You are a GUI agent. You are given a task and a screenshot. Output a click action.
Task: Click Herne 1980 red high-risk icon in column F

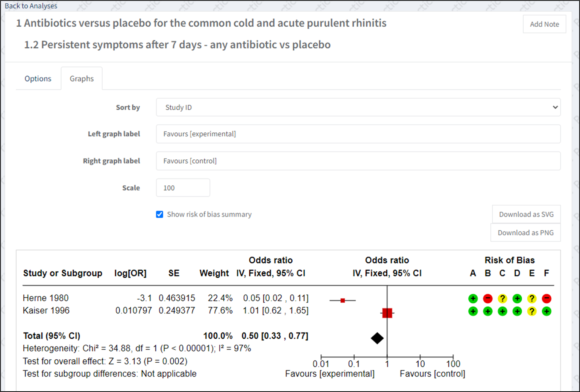[547, 299]
